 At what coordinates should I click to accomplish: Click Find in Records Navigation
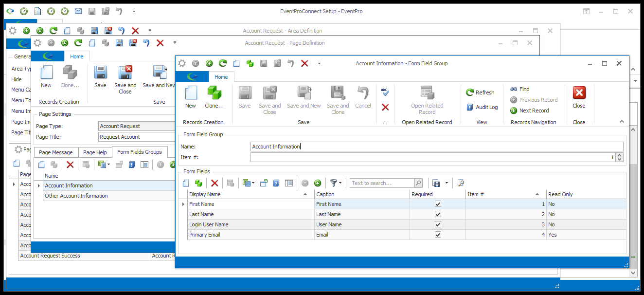pos(520,89)
